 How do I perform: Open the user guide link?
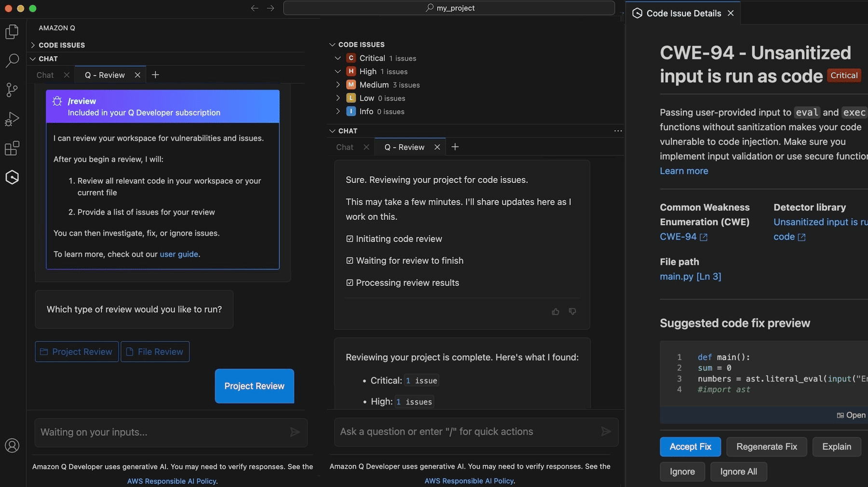178,254
